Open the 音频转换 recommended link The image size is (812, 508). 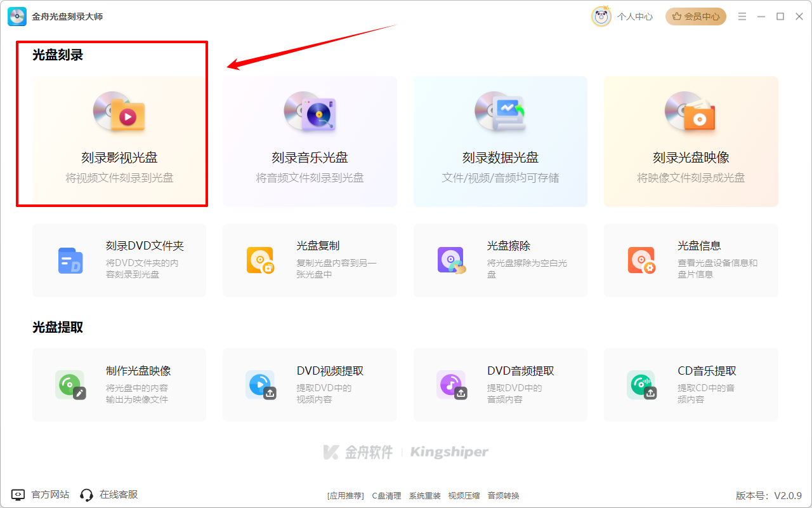pyautogui.click(x=503, y=496)
